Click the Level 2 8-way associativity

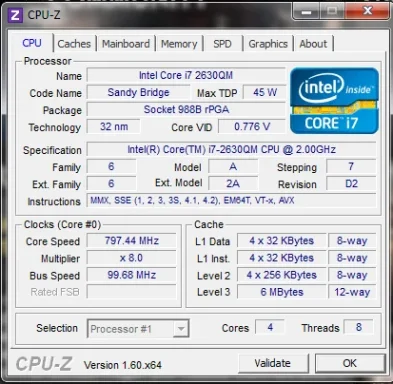352,275
